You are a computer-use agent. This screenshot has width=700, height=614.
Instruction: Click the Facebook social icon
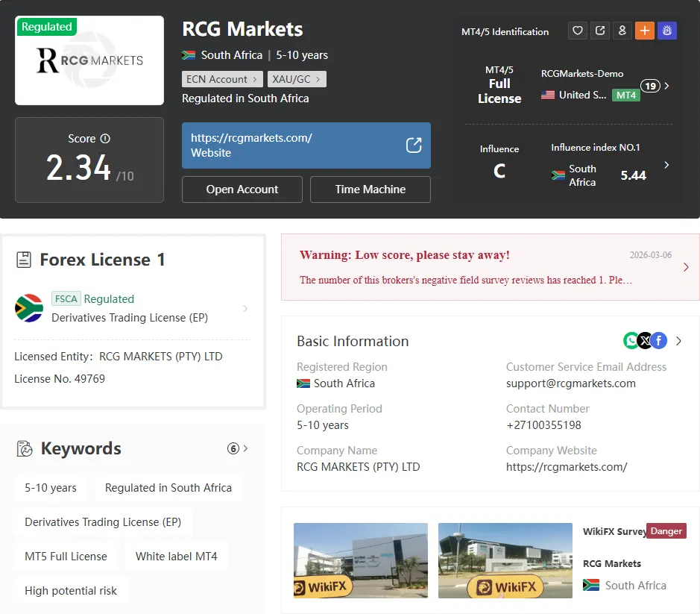coord(659,340)
